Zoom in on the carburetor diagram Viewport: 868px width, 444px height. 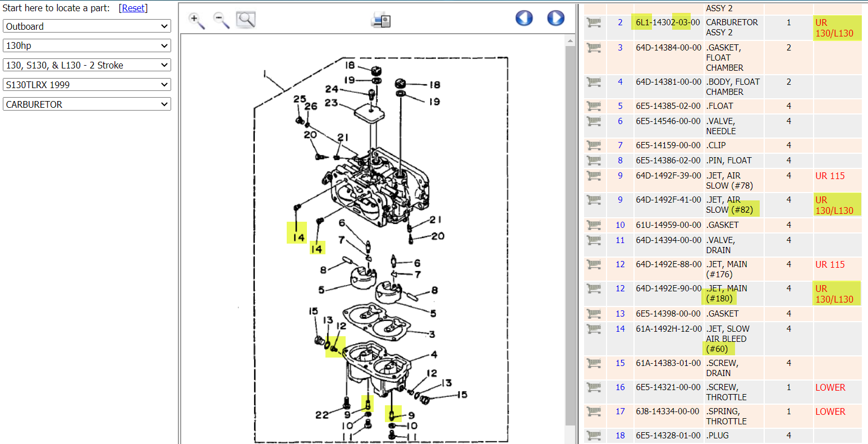(x=196, y=21)
